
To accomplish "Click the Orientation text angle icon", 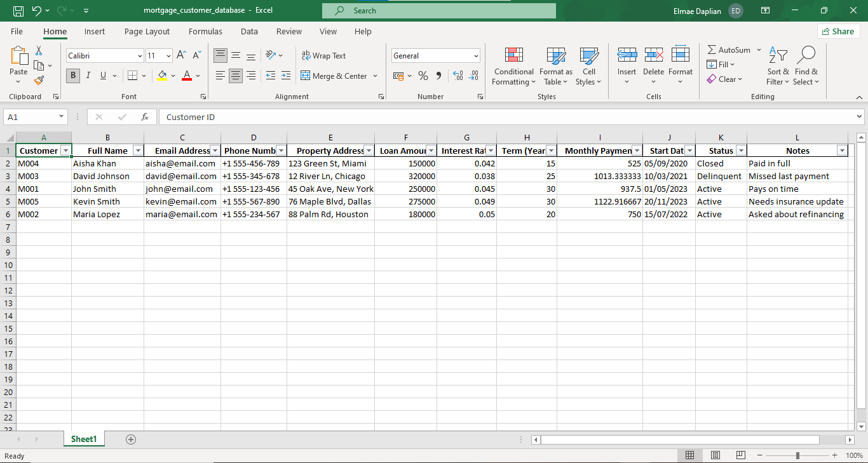I will click(271, 55).
